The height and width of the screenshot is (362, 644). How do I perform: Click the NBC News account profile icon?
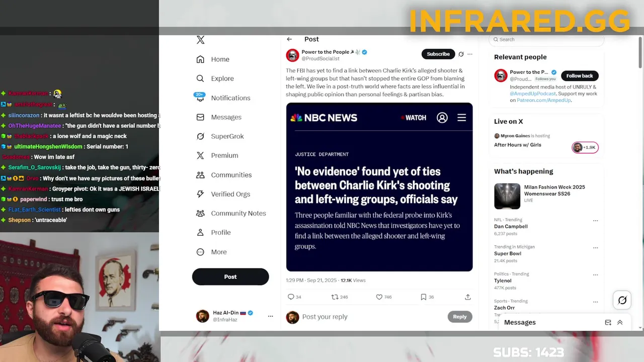click(x=442, y=118)
